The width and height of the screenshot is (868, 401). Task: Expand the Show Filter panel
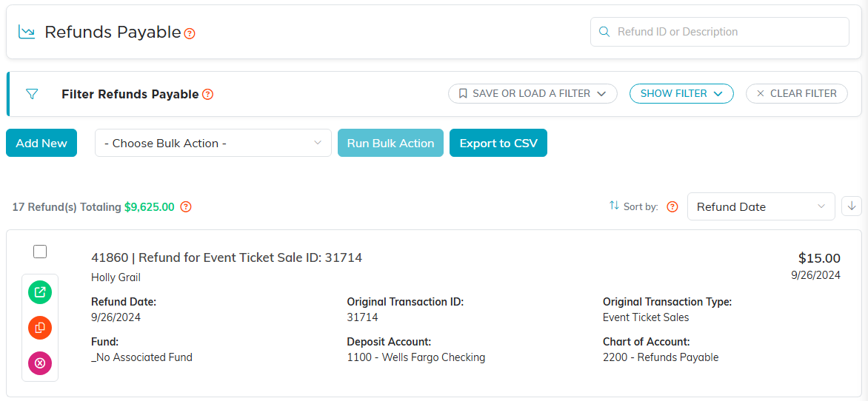click(x=681, y=93)
